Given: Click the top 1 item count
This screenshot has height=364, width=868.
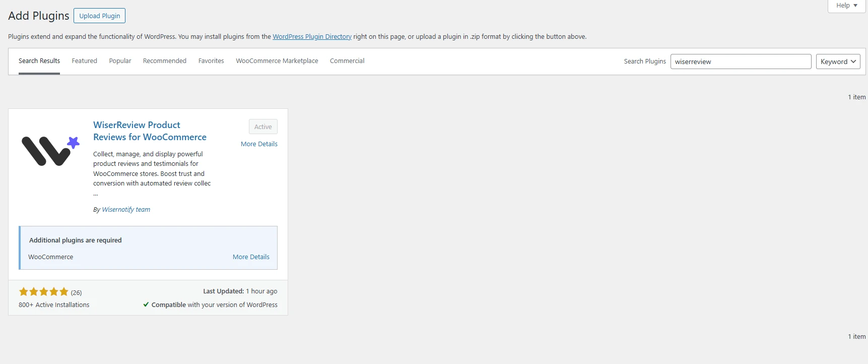Looking at the screenshot, I should pyautogui.click(x=856, y=97).
